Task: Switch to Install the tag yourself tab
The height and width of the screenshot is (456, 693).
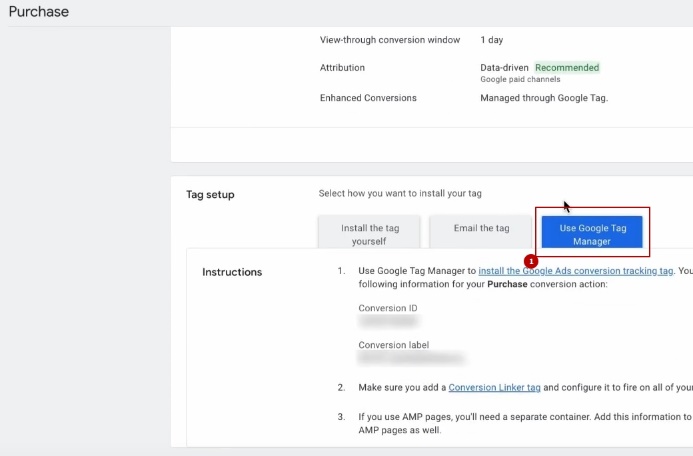Action: pos(369,234)
